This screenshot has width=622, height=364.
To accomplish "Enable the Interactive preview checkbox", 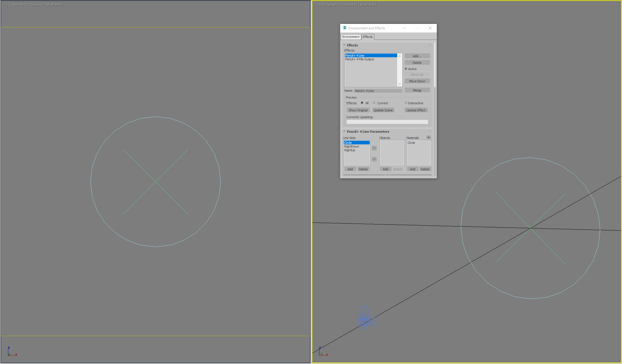I will (406, 103).
